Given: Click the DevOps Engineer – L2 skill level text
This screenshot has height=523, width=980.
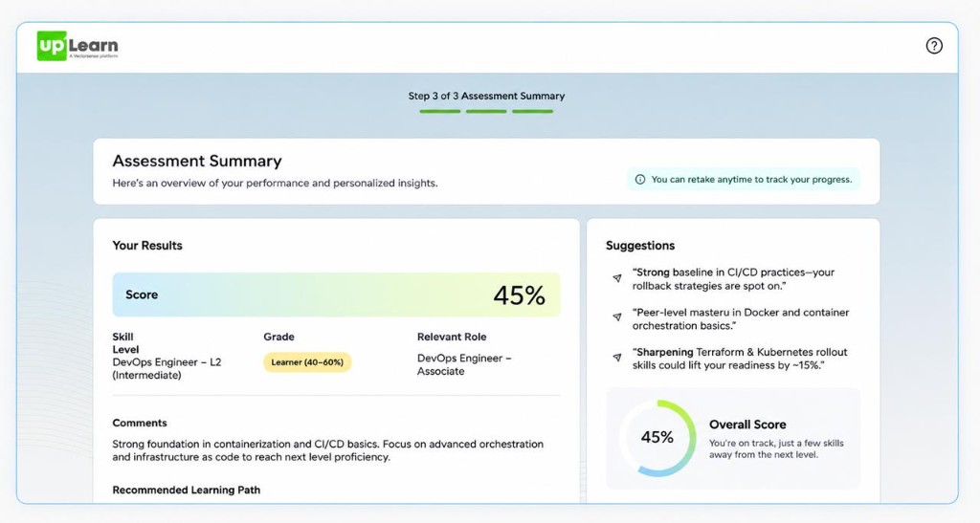Looking at the screenshot, I should [167, 368].
